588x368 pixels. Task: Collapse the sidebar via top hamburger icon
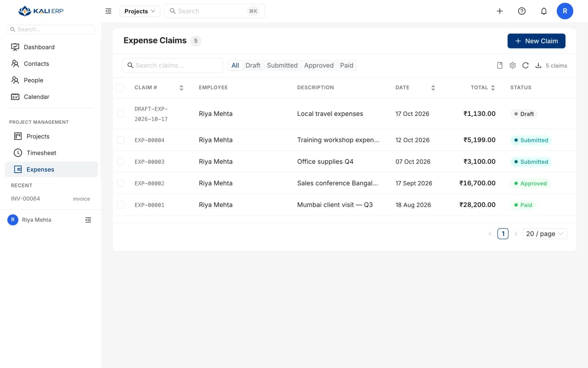point(108,11)
